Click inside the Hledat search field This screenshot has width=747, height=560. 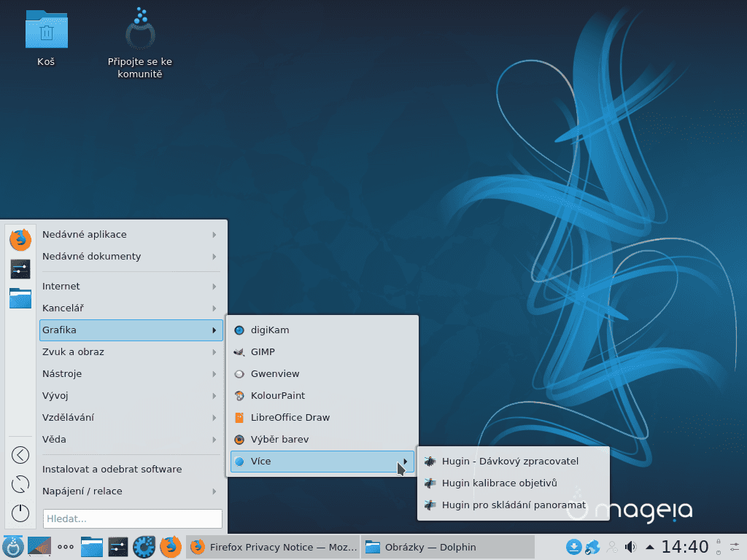[131, 518]
